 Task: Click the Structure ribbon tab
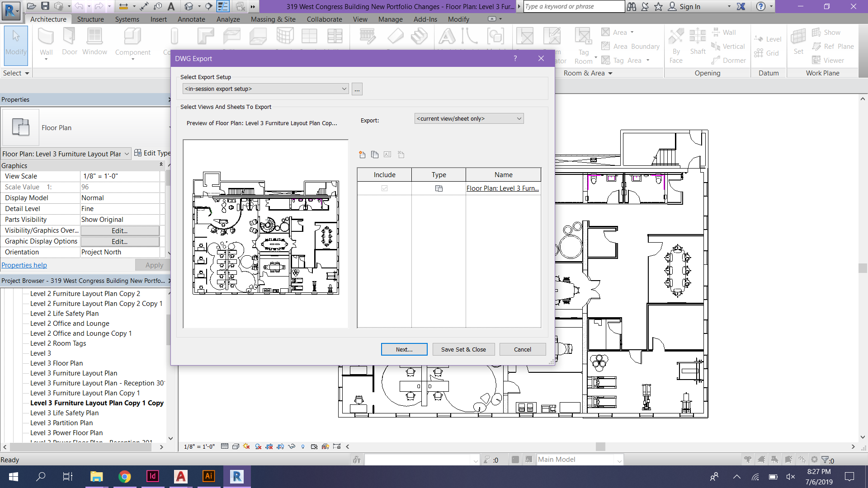[x=90, y=19]
